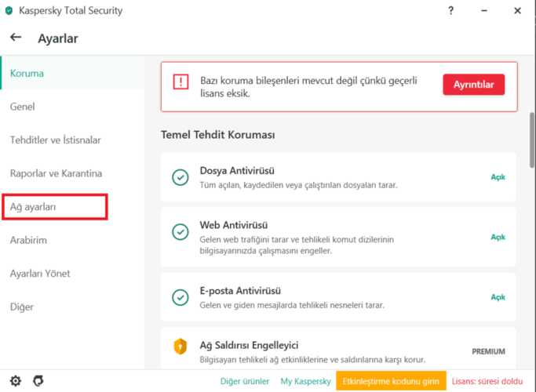Viewport: 536px width, 392px height.
Task: Click the Temel Tehdit Koruması heading
Action: tap(217, 135)
